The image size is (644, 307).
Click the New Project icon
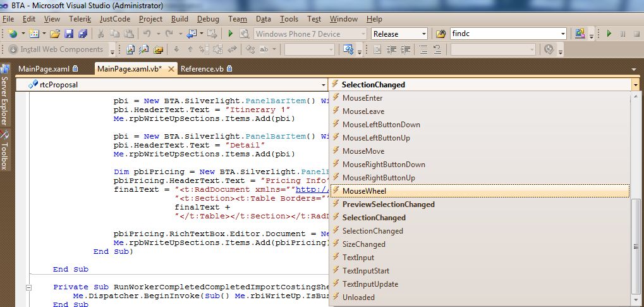13,34
